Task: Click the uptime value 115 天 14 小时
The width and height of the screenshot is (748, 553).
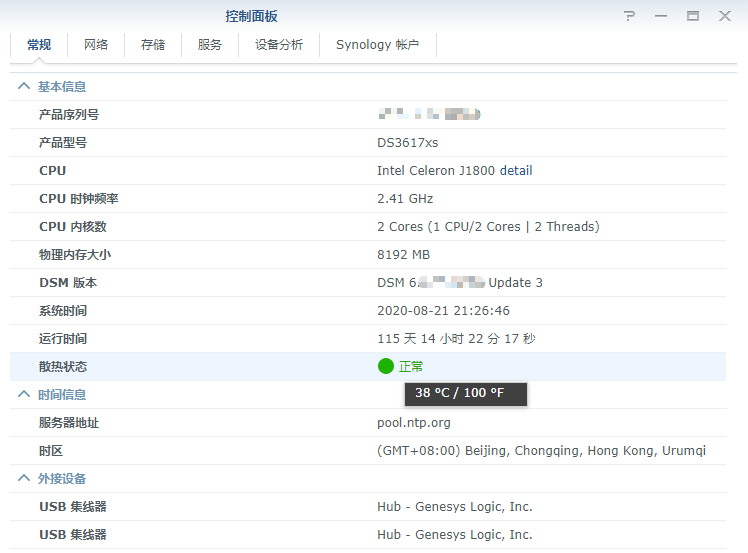Action: pyautogui.click(x=456, y=339)
